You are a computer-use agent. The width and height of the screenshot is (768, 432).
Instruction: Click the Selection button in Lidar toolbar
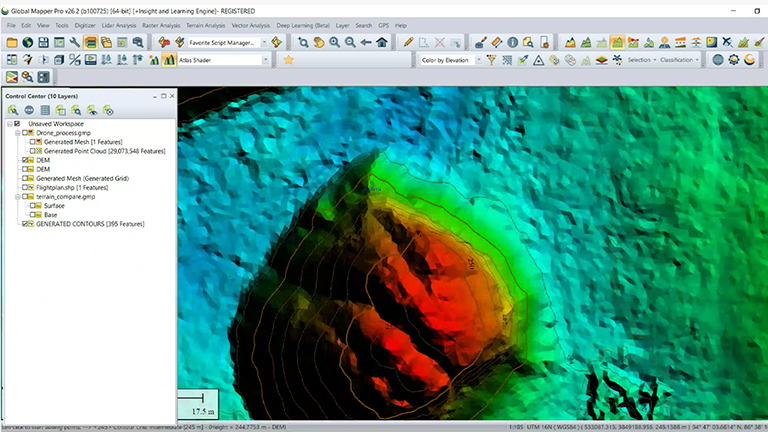641,60
